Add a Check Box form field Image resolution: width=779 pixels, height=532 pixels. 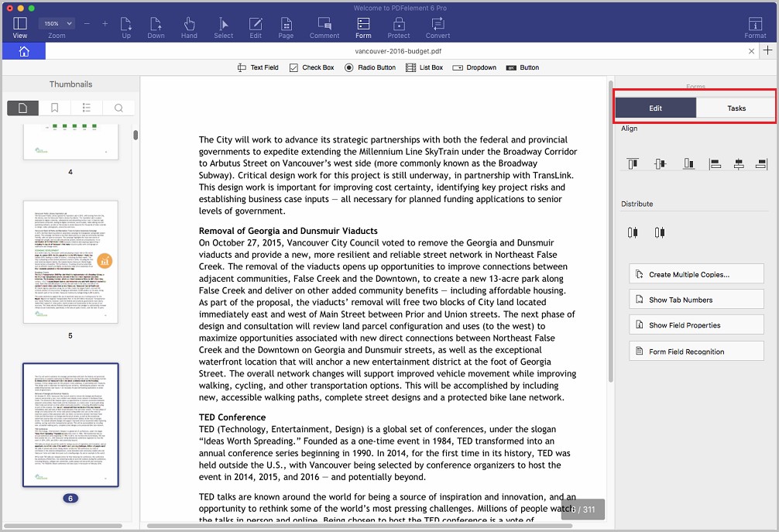tap(311, 67)
